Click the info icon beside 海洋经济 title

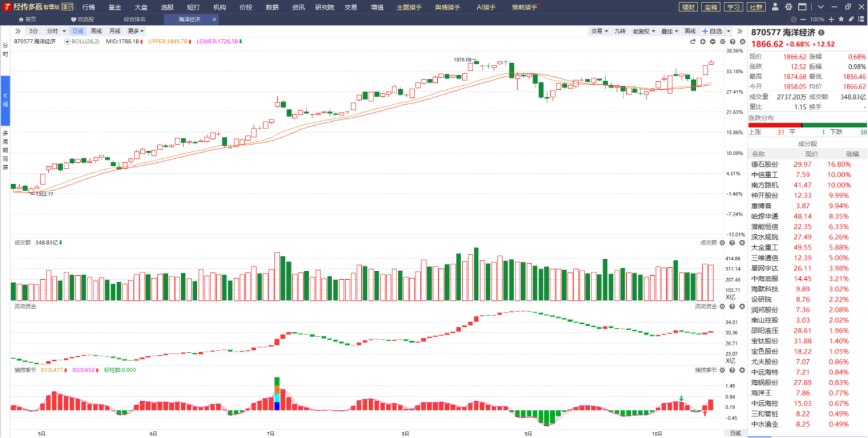point(821,33)
